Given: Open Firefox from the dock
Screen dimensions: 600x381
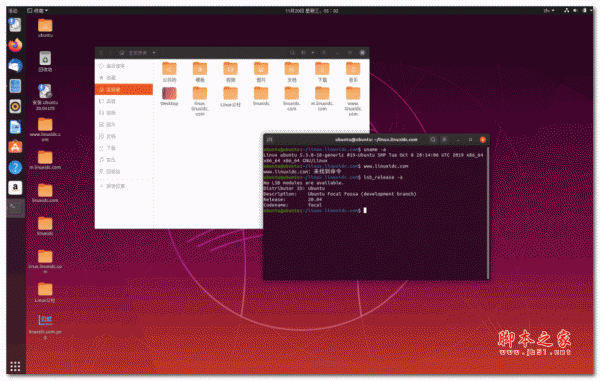Looking at the screenshot, I should 15,46.
